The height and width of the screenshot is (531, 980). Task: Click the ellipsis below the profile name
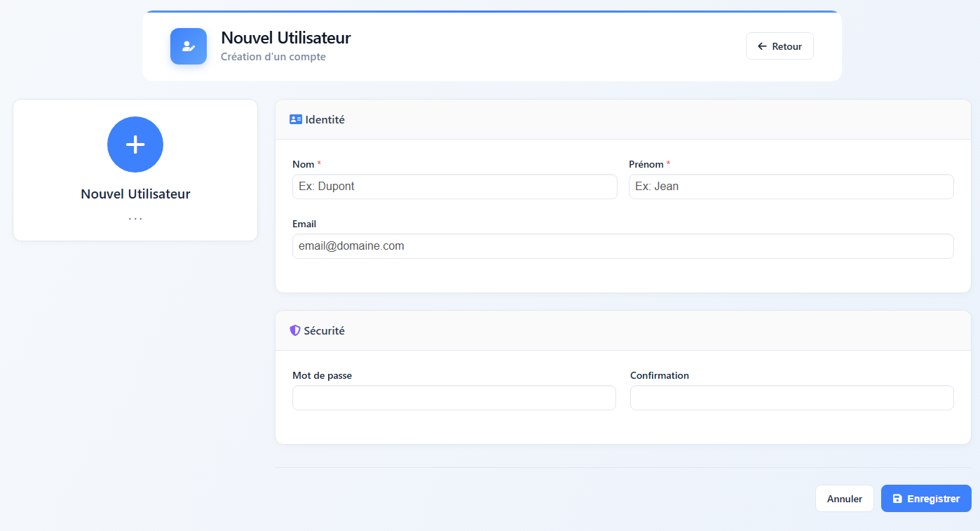pos(135,219)
